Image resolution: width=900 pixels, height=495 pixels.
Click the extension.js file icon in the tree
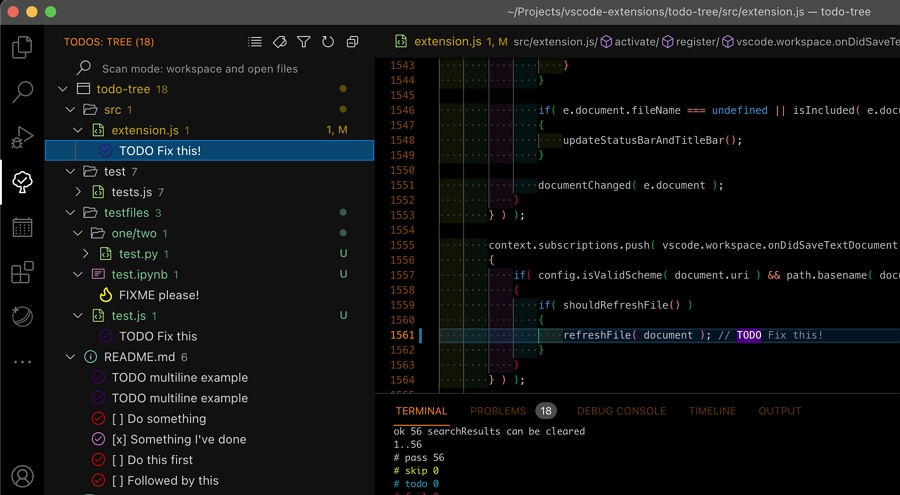[x=98, y=130]
